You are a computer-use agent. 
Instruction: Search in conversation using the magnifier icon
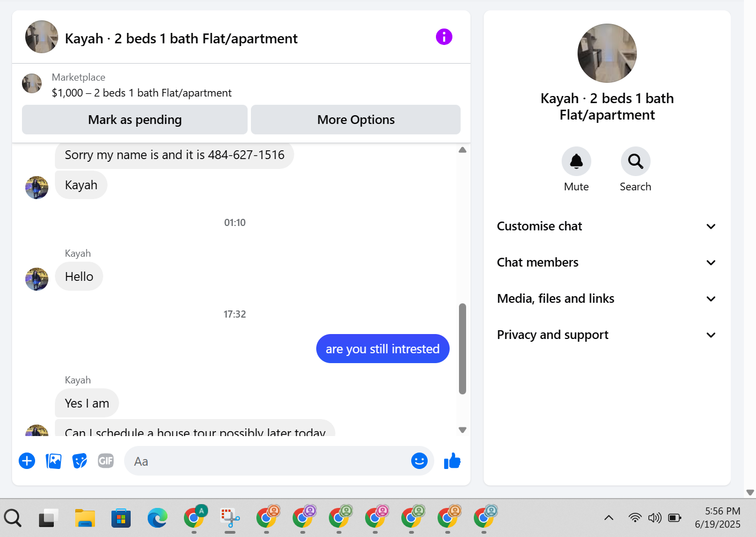point(636,161)
